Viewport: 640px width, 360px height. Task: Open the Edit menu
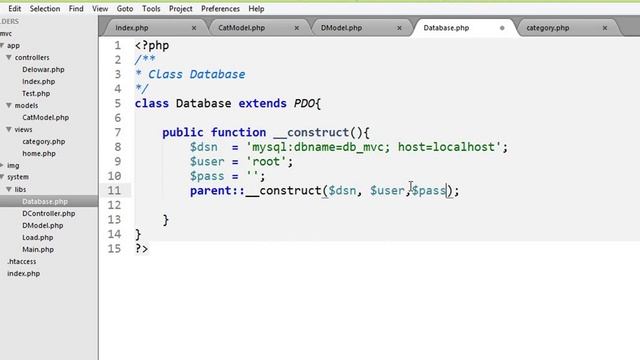coord(14,9)
